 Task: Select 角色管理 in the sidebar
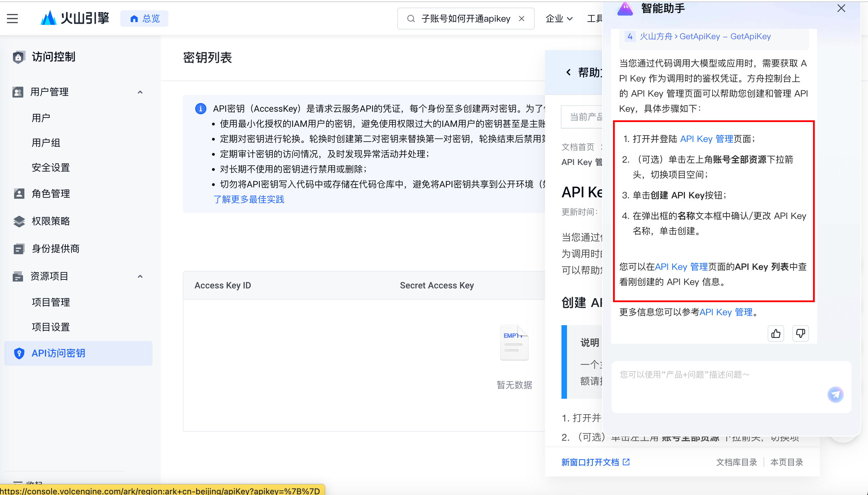[51, 193]
